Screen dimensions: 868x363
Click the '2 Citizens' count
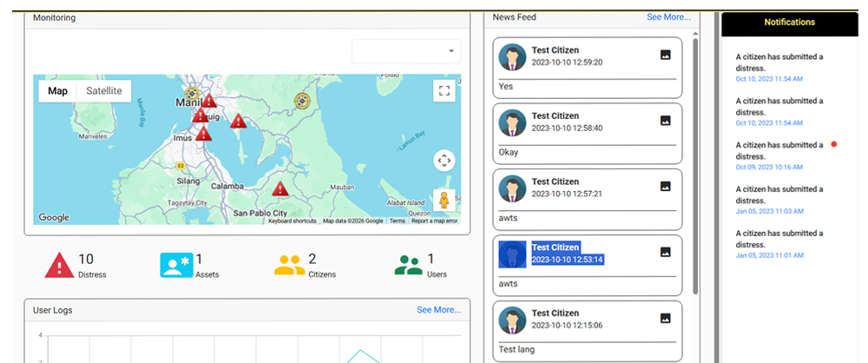click(x=322, y=265)
